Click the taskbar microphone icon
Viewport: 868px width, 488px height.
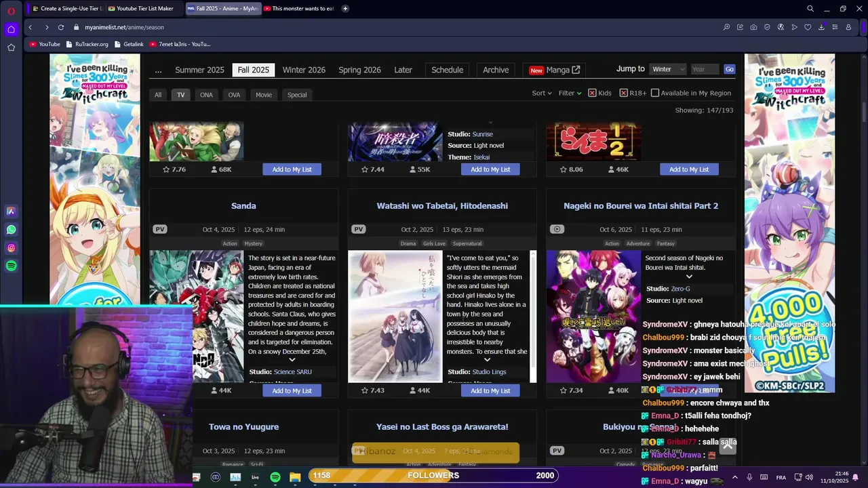click(749, 477)
